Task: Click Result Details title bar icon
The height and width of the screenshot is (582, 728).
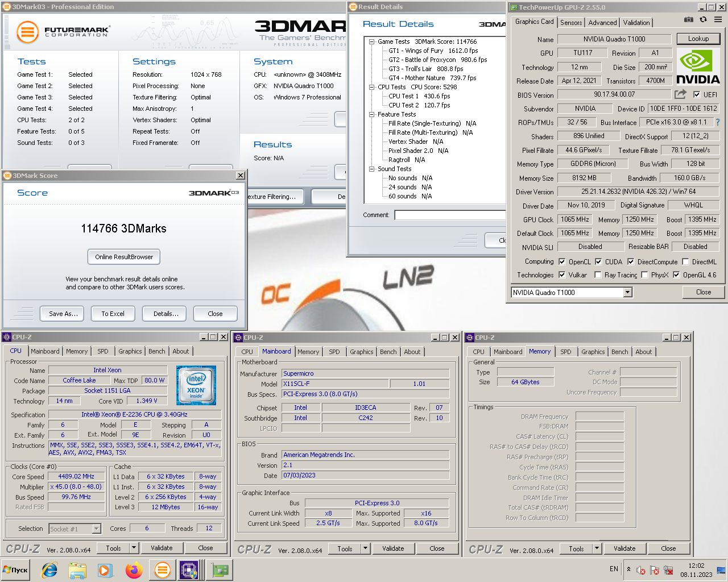Action: click(353, 7)
